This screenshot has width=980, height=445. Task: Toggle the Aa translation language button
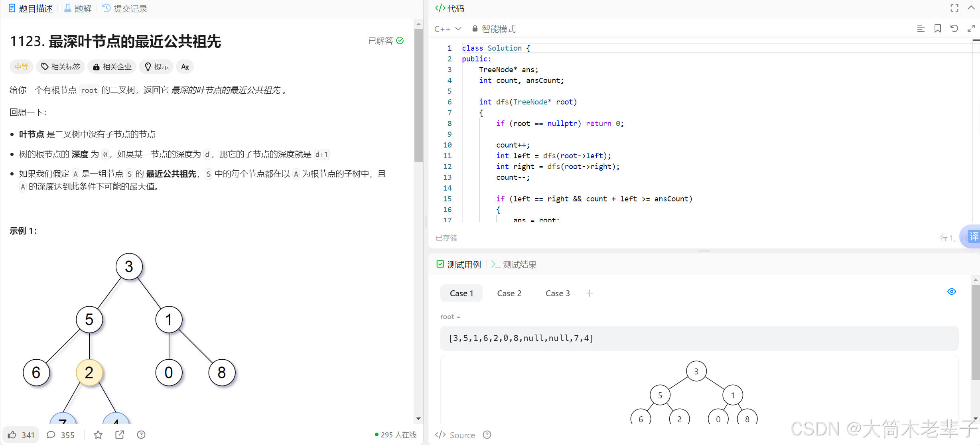pos(185,67)
